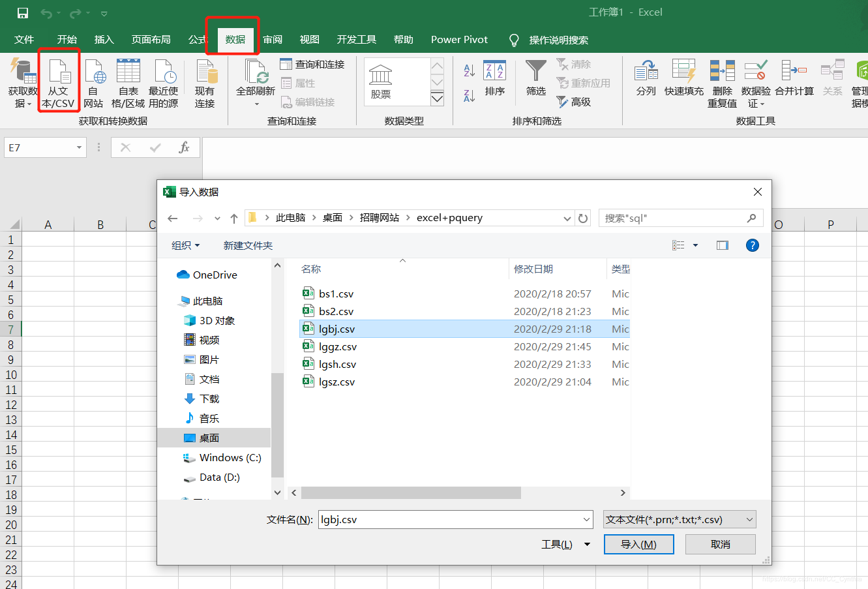The height and width of the screenshot is (589, 868).
Task: Click the Redo arrow icon
Action: [76, 13]
